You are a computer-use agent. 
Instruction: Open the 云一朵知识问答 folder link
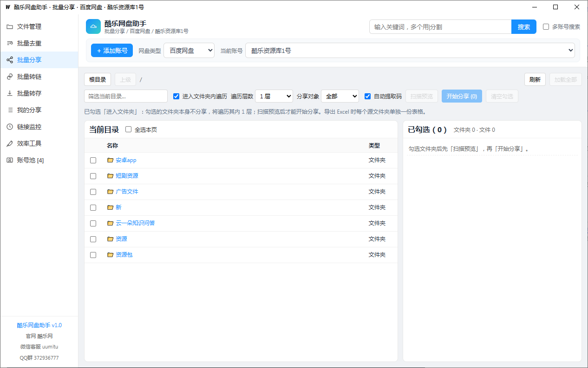point(135,223)
